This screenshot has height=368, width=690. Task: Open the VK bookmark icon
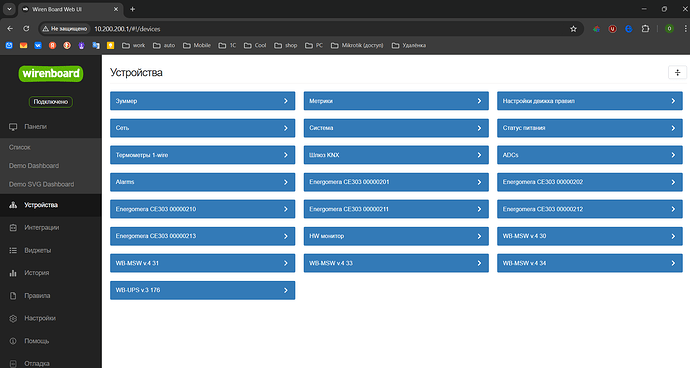tap(38, 45)
